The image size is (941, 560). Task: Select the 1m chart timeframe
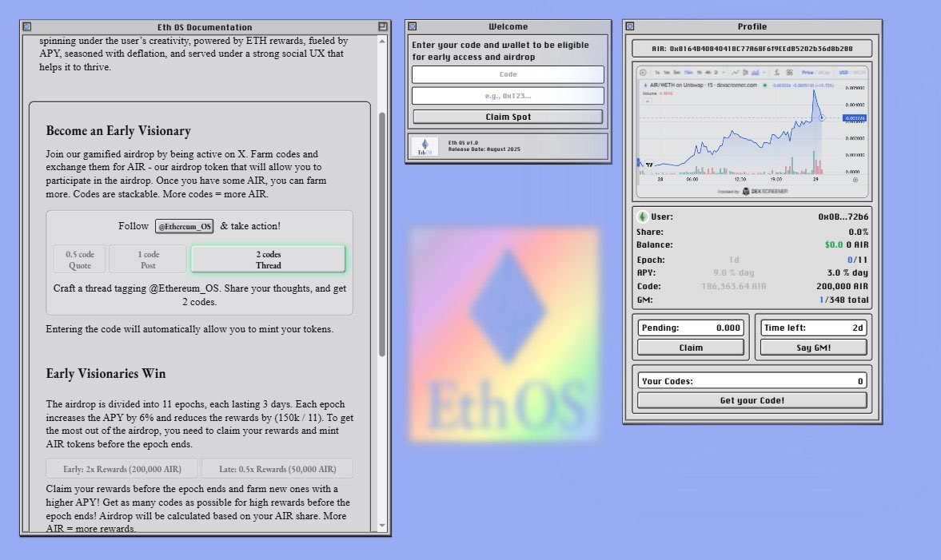point(667,73)
